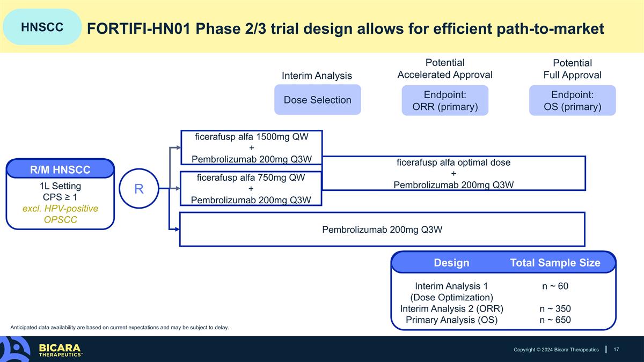The width and height of the screenshot is (644, 362).
Task: Click the ficerafusp alfa optimal dose box
Action: 453,173
